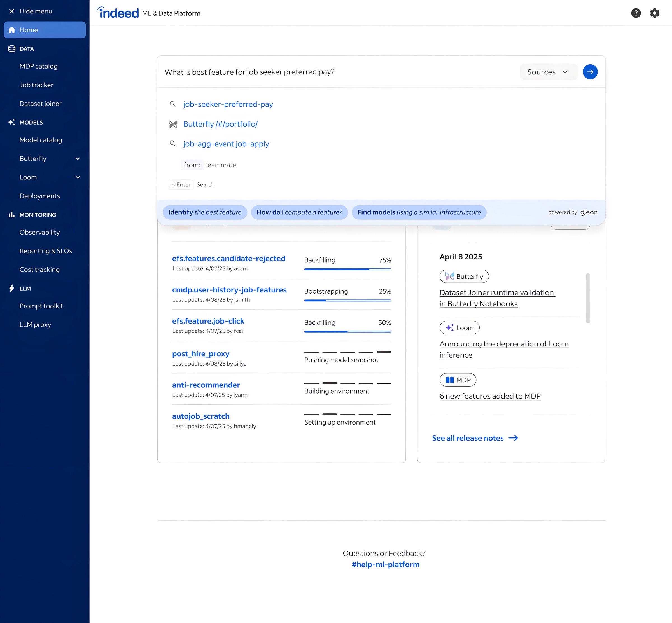Open Dataset joiner
Viewport: 672px width, 623px height.
(41, 104)
